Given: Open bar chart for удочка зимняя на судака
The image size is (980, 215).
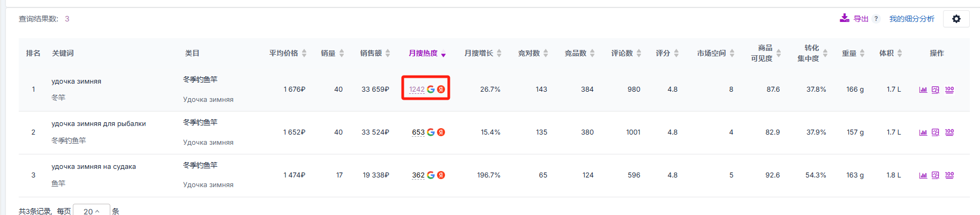Looking at the screenshot, I should pos(923,175).
